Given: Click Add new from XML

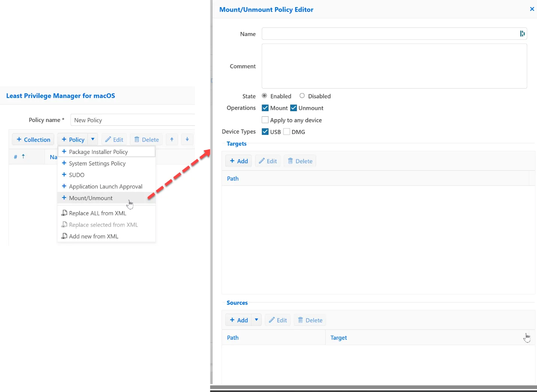Looking at the screenshot, I should (94, 236).
